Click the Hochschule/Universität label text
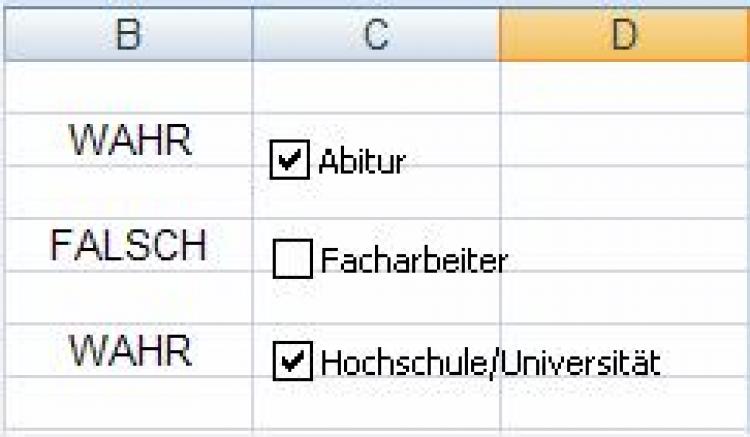The width and height of the screenshot is (750, 437). [x=490, y=362]
